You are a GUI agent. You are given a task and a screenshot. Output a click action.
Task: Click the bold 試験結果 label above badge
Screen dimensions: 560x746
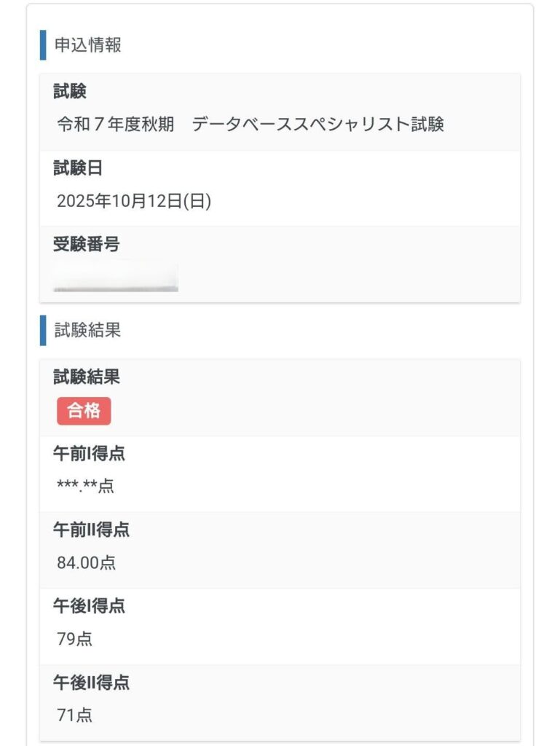[87, 377]
